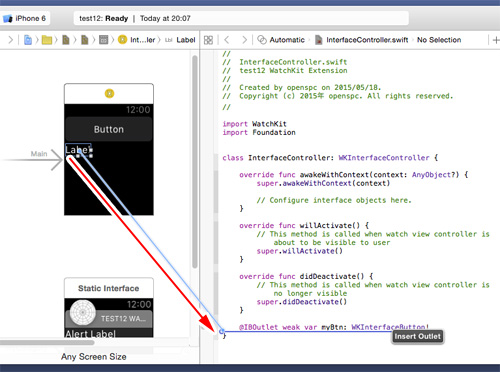The height and width of the screenshot is (372, 500).
Task: Click the import Foundation line
Action: tap(259, 132)
